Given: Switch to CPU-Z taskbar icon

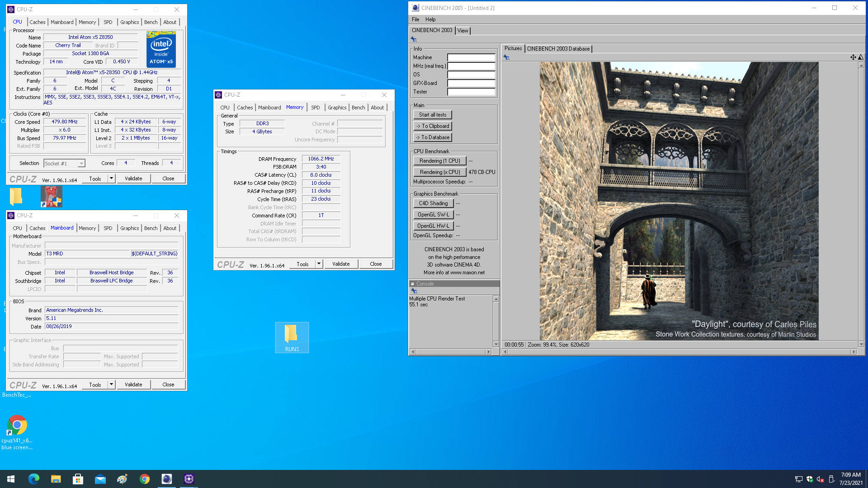Looking at the screenshot, I should pyautogui.click(x=189, y=479).
